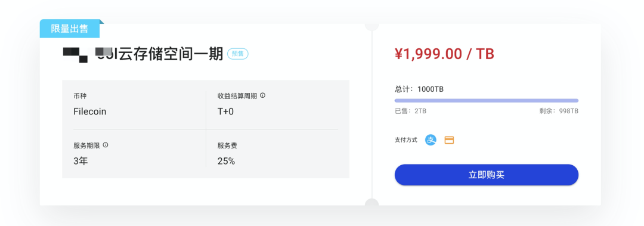This screenshot has width=644, height=226.
Task: Click the ¥1,999.00 / TB price
Action: [x=444, y=54]
